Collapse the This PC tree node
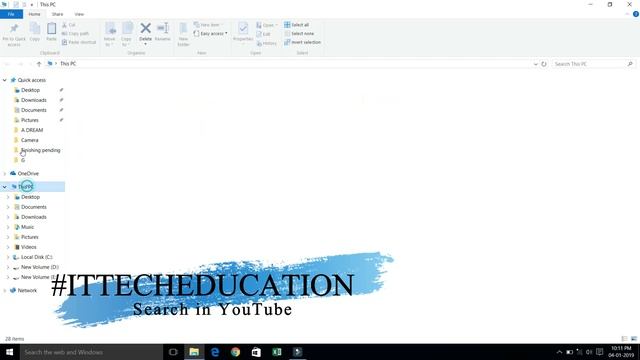640x360 pixels. 4,187
